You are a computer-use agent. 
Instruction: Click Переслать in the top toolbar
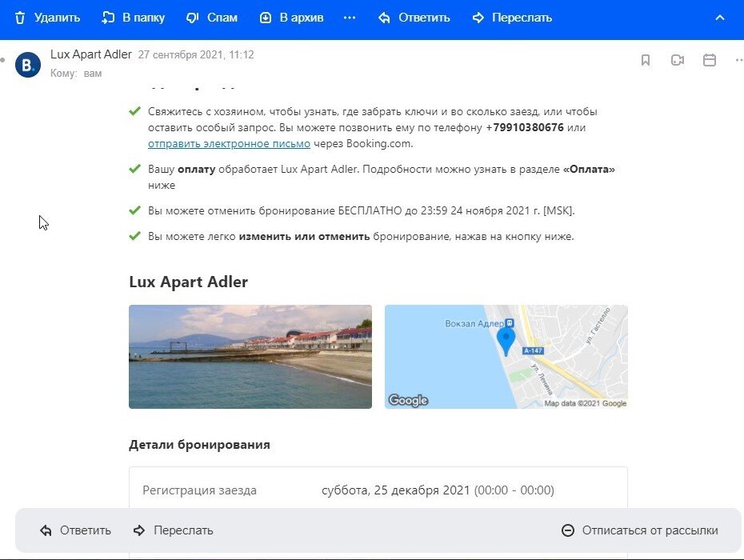(x=513, y=18)
